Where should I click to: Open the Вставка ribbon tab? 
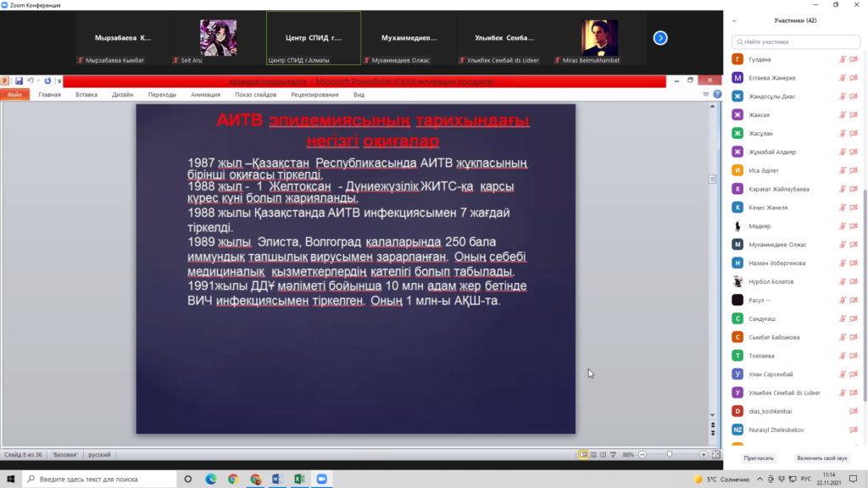[x=86, y=95]
